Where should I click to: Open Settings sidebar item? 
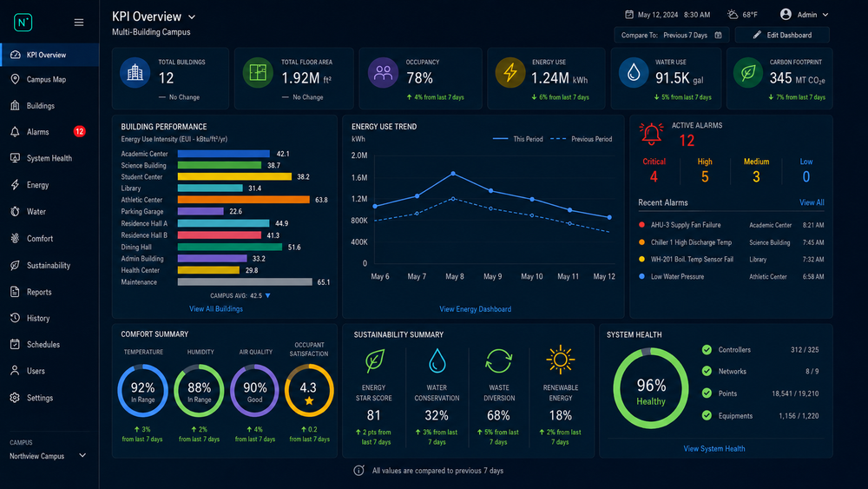49,398
